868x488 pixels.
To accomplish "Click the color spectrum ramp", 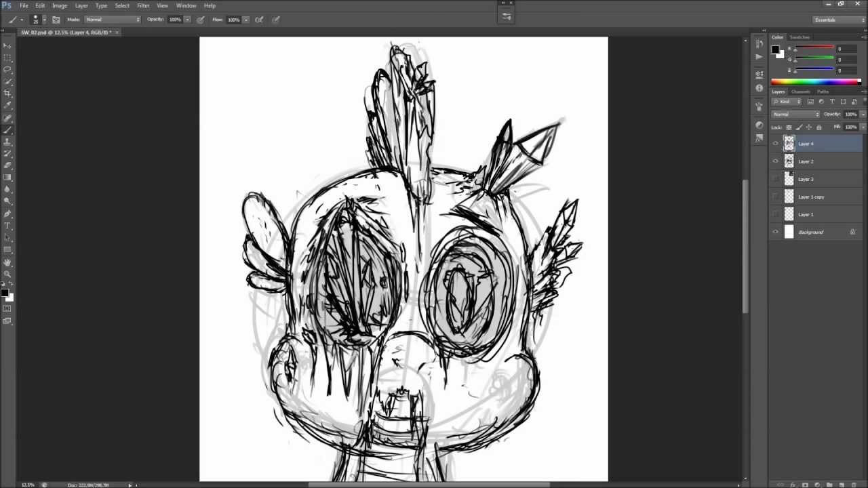I will click(x=815, y=82).
